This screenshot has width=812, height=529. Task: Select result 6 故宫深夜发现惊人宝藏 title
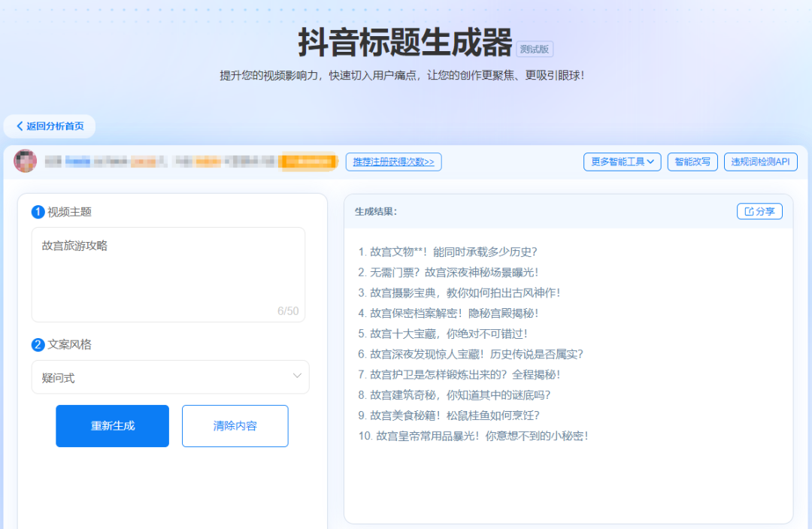click(470, 354)
